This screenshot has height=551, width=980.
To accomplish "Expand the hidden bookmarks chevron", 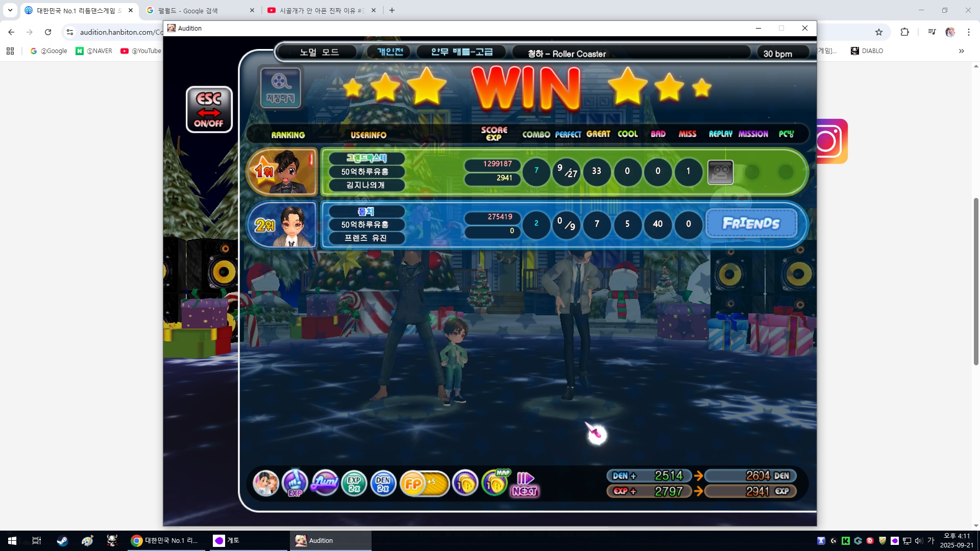I will pos(961,51).
